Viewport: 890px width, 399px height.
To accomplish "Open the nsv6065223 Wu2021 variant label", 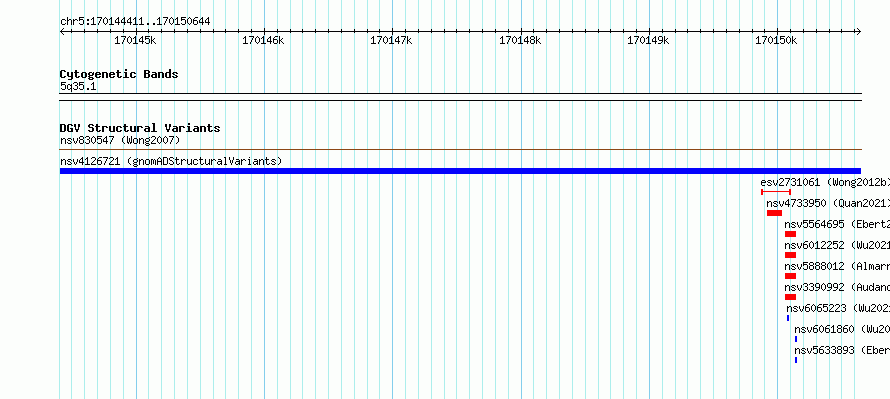I will tap(838, 308).
